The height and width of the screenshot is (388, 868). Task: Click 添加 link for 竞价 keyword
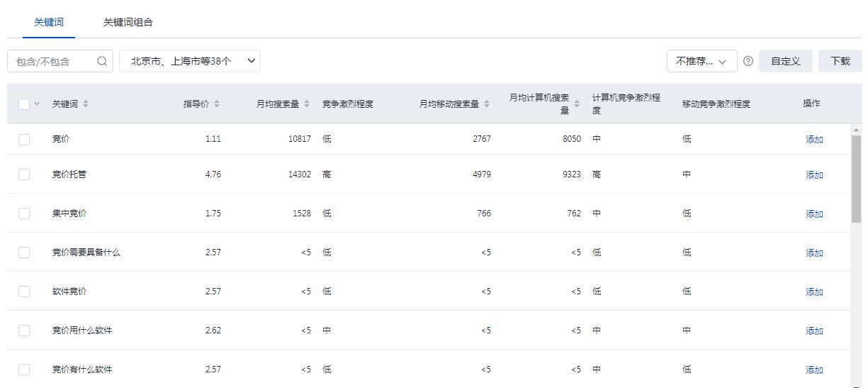[814, 140]
